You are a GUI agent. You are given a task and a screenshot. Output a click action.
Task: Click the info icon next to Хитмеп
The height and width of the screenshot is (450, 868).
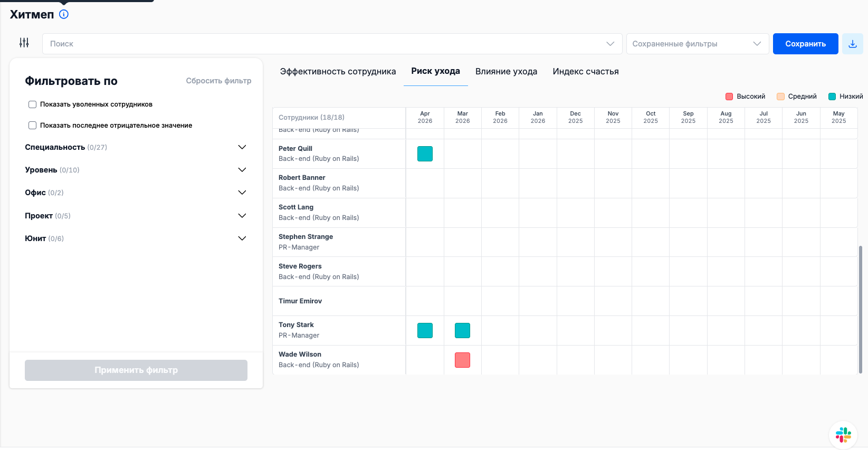tap(64, 14)
